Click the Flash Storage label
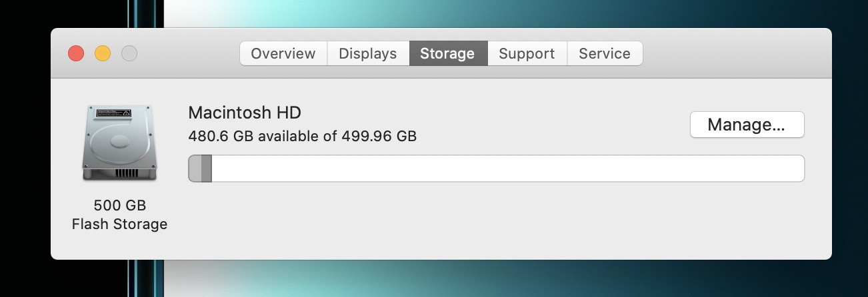This screenshot has width=868, height=297. [x=120, y=224]
